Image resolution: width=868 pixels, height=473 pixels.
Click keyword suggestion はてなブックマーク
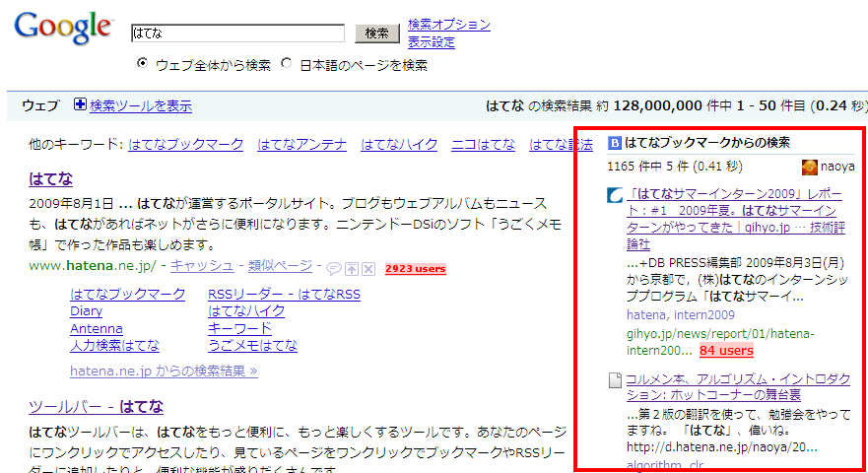click(x=186, y=145)
